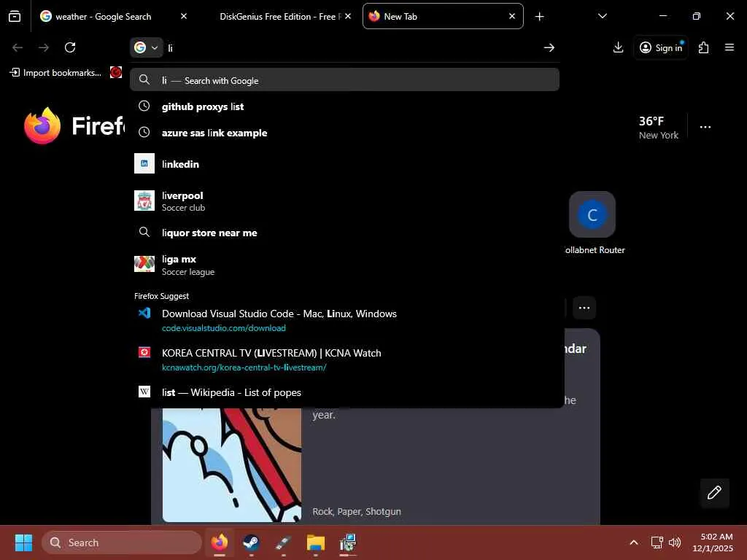Click Import bookmarks in the bookmarks toolbar
The image size is (747, 560).
pyautogui.click(x=55, y=72)
